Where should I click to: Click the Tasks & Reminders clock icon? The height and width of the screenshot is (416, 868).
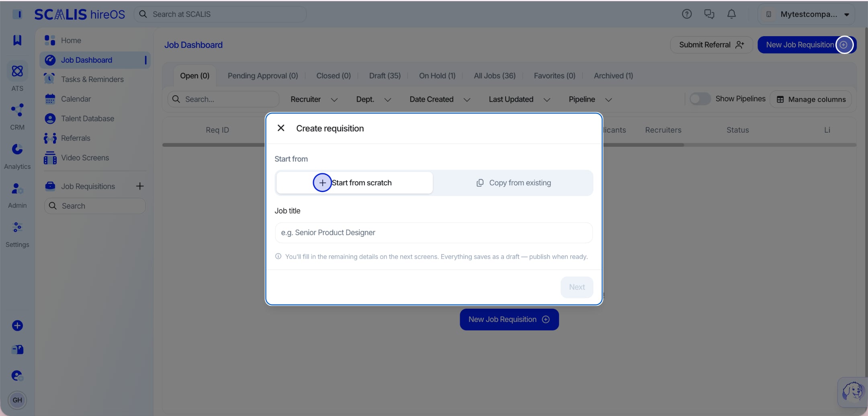[50, 79]
